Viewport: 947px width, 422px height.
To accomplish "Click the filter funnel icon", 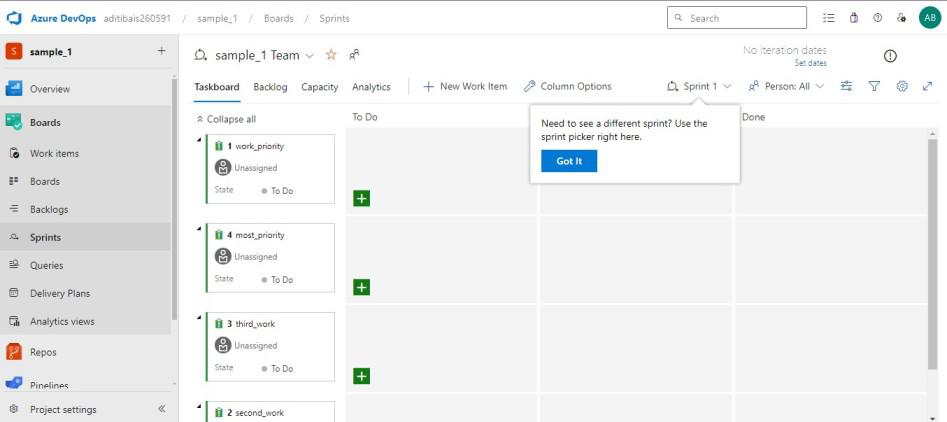I will [874, 86].
